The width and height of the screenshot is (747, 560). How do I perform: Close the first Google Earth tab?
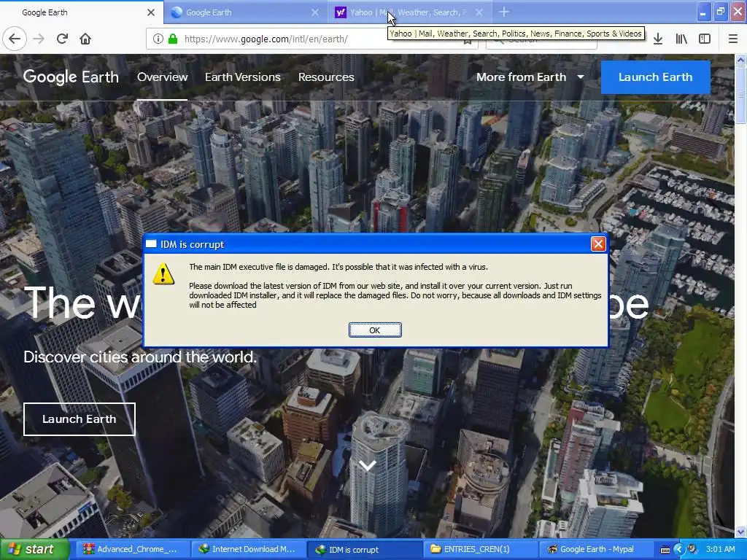coord(151,12)
